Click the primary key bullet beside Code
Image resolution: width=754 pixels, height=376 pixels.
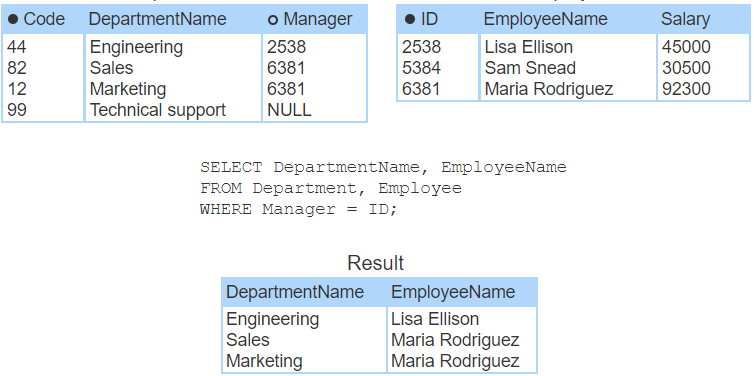click(x=13, y=19)
